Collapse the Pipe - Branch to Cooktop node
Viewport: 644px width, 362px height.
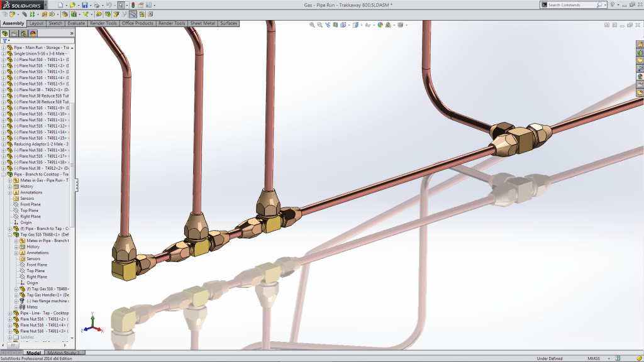pyautogui.click(x=5, y=173)
